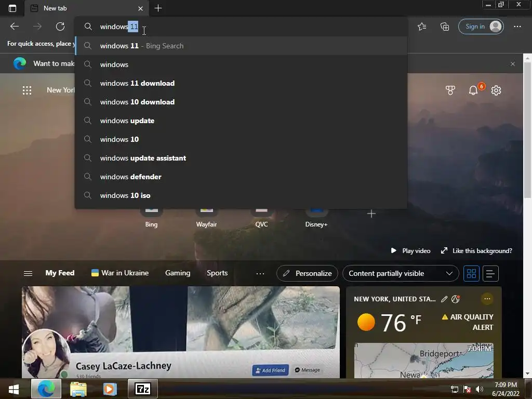Open the Disney+ quick link
Viewport: 532px width, 399px height.
pos(316,218)
